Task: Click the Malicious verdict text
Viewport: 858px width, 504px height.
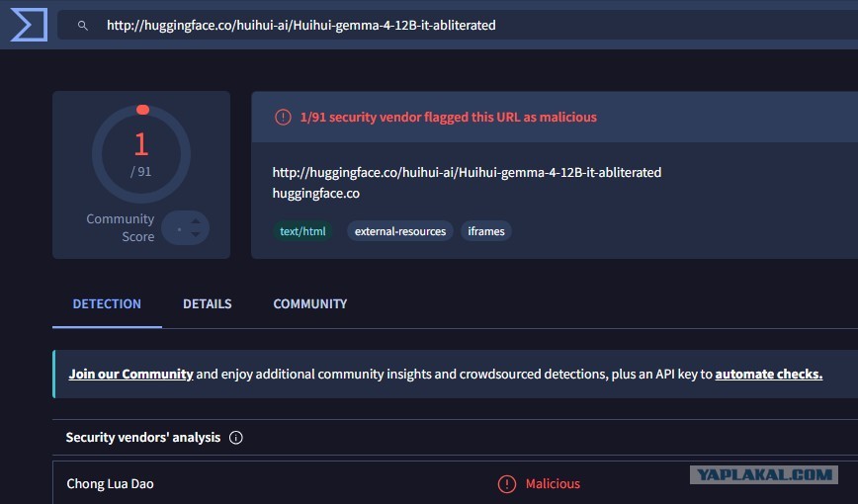Action: (553, 484)
